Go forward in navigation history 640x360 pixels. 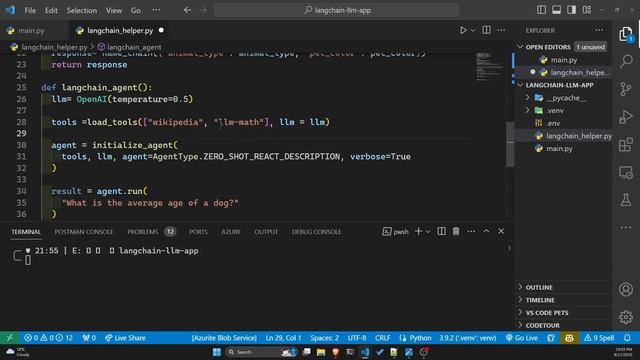point(203,10)
